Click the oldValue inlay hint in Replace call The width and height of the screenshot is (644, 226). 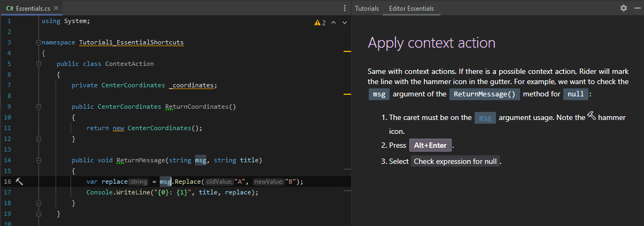[218, 182]
